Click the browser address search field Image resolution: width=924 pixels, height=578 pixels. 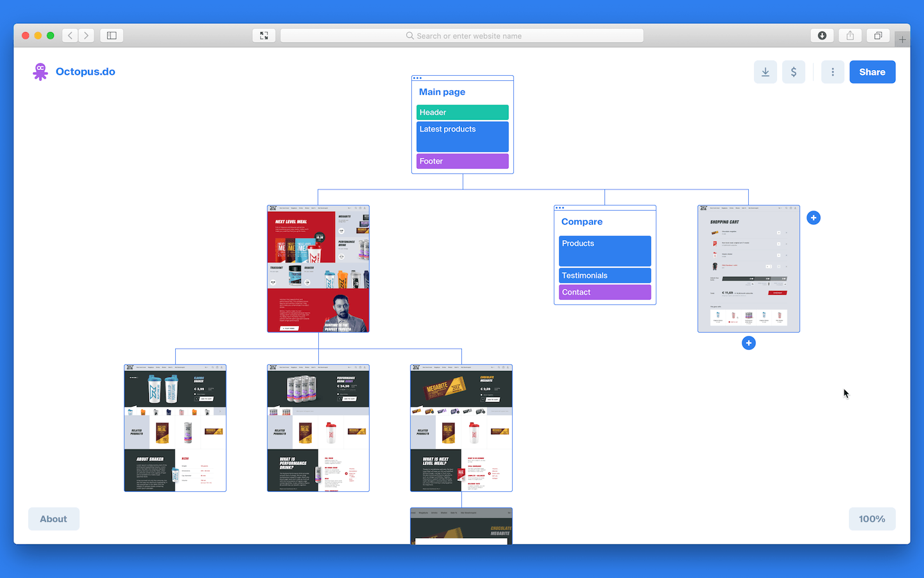click(462, 36)
